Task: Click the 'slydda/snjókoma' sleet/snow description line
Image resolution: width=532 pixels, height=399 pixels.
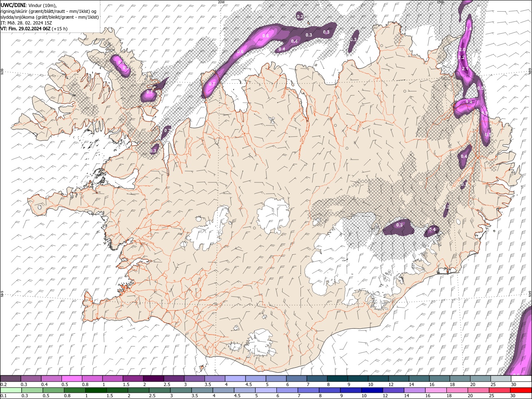Action: click(49, 17)
